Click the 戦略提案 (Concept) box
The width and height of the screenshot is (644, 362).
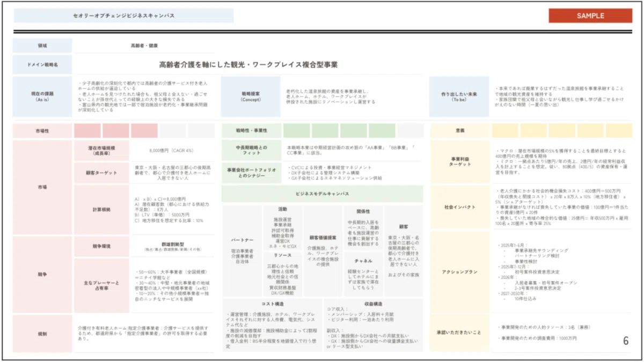coord(251,97)
